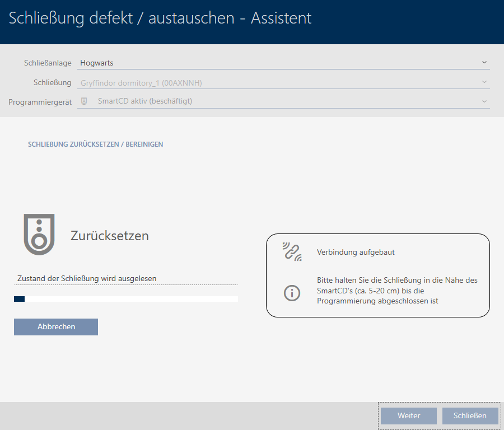504x430 pixels.
Task: Click the lock shield icon beside Zurücksetzen
Action: point(39,234)
